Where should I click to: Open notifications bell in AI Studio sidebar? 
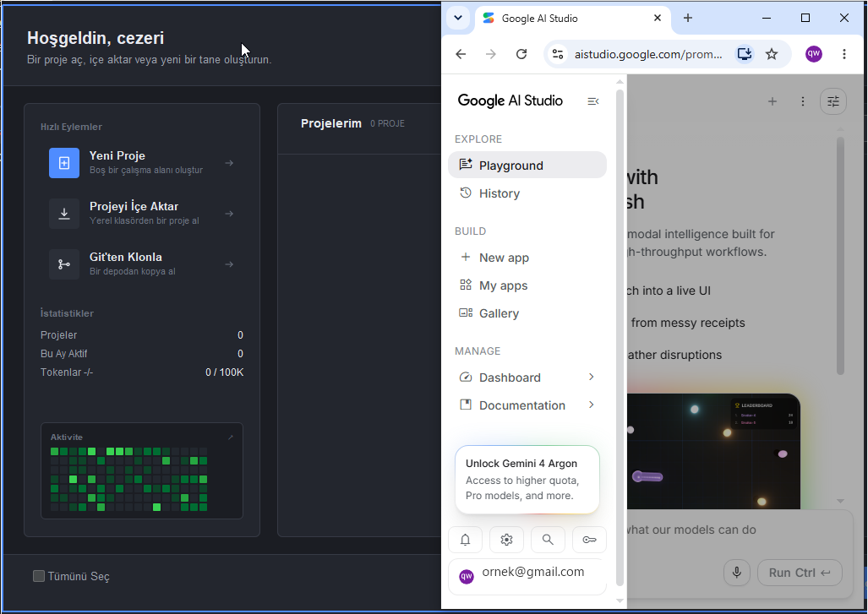click(466, 540)
